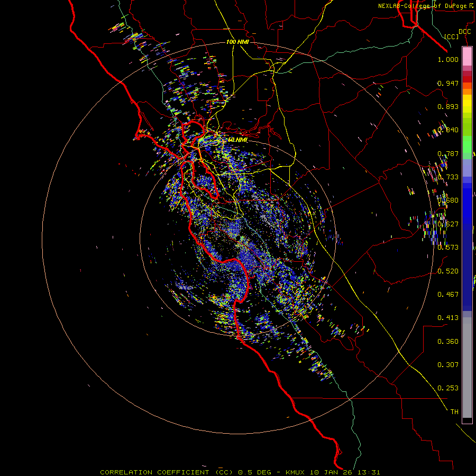Click the 0.627 legend value
The height and width of the screenshot is (476, 476).
click(x=448, y=224)
